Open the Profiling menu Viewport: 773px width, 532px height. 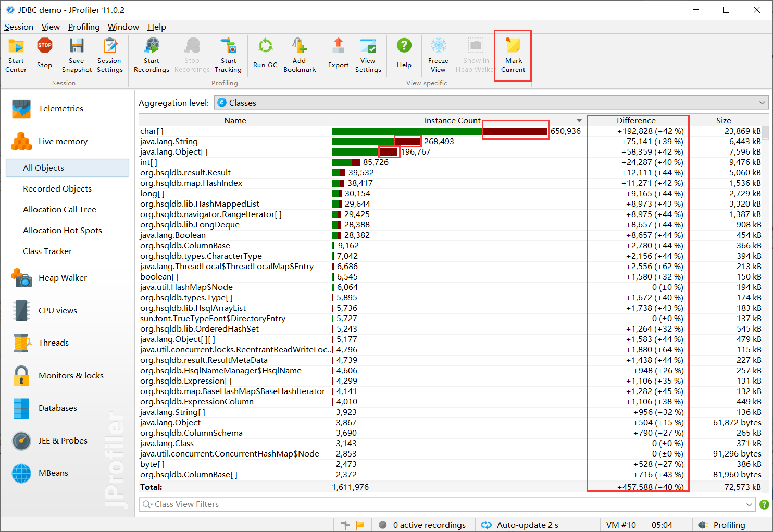click(84, 27)
